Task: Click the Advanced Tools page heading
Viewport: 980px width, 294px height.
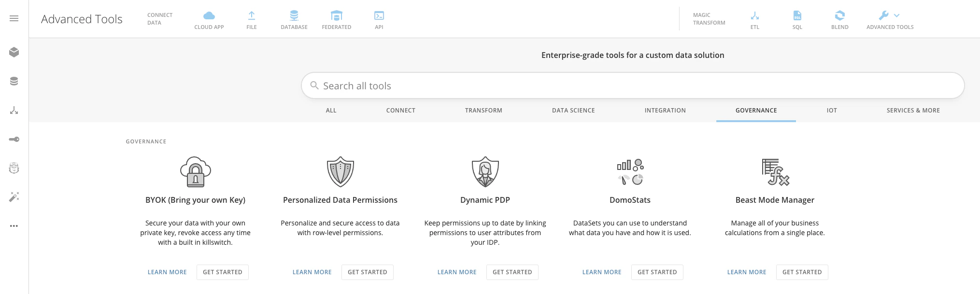Action: click(x=82, y=19)
